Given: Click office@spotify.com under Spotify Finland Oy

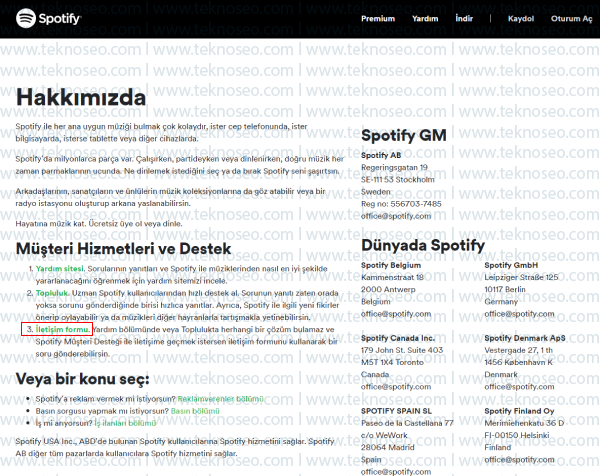Looking at the screenshot, I should point(519,460).
